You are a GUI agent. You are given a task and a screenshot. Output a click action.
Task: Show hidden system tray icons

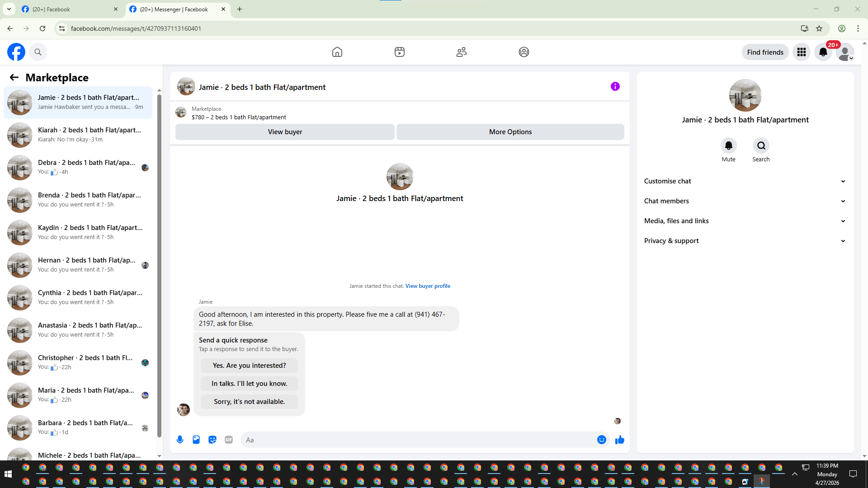coord(794,474)
